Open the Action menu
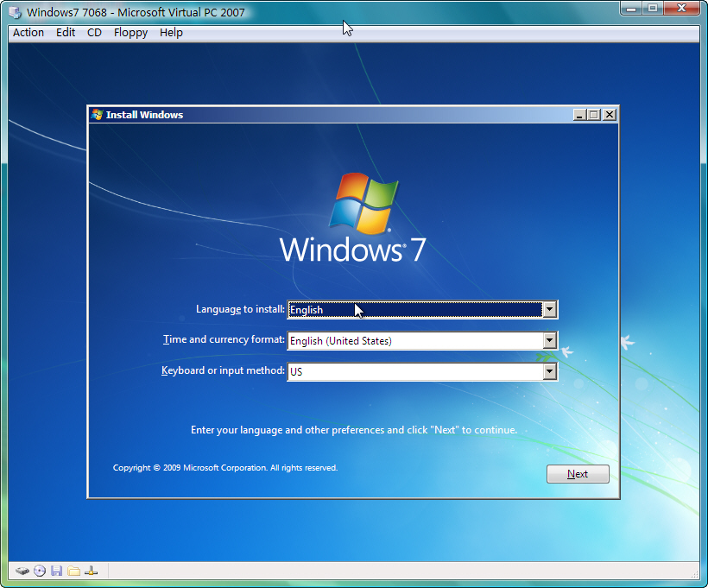Image resolution: width=708 pixels, height=588 pixels. (28, 33)
